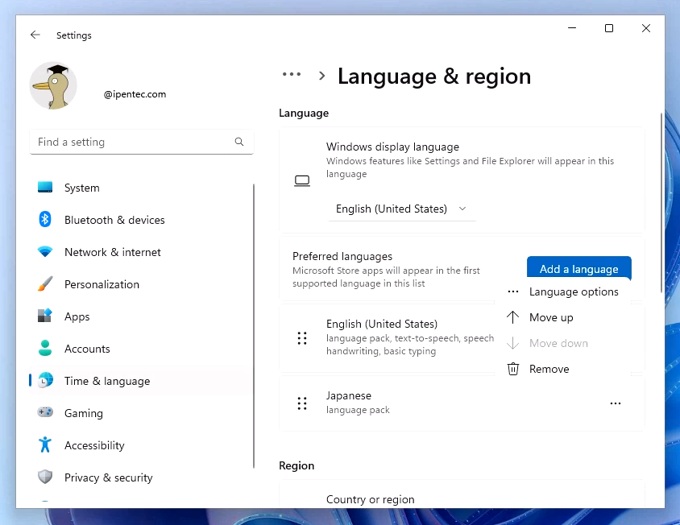This screenshot has width=680, height=525.
Task: Click the search magnifier icon
Action: (239, 142)
